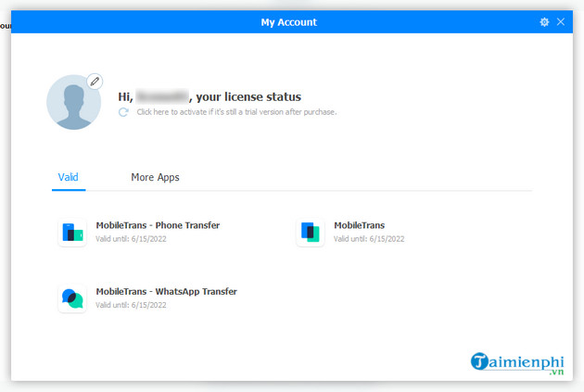Image resolution: width=584 pixels, height=392 pixels.
Task: Click the MobileTrans - WhatsApp Transfer icon
Action: 72,298
